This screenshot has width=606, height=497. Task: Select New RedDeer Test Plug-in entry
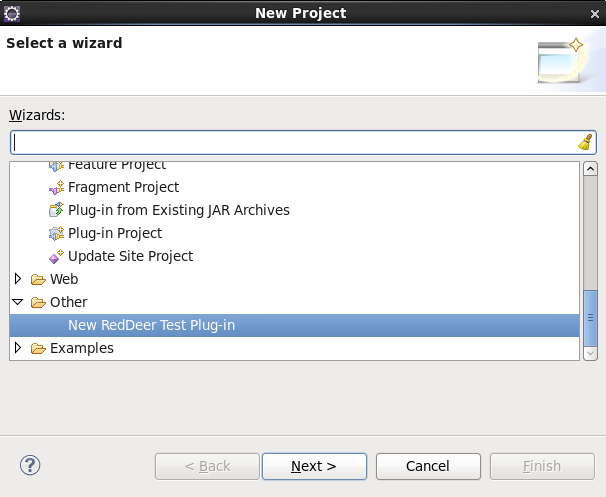(x=294, y=325)
